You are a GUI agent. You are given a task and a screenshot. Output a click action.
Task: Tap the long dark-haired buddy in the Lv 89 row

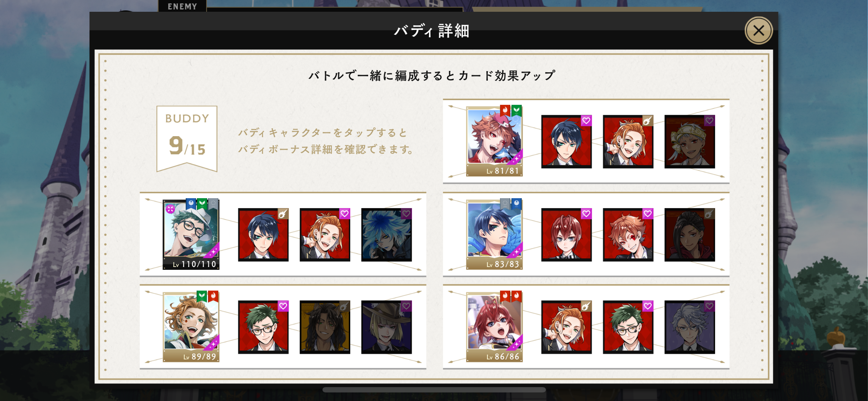coord(325,327)
